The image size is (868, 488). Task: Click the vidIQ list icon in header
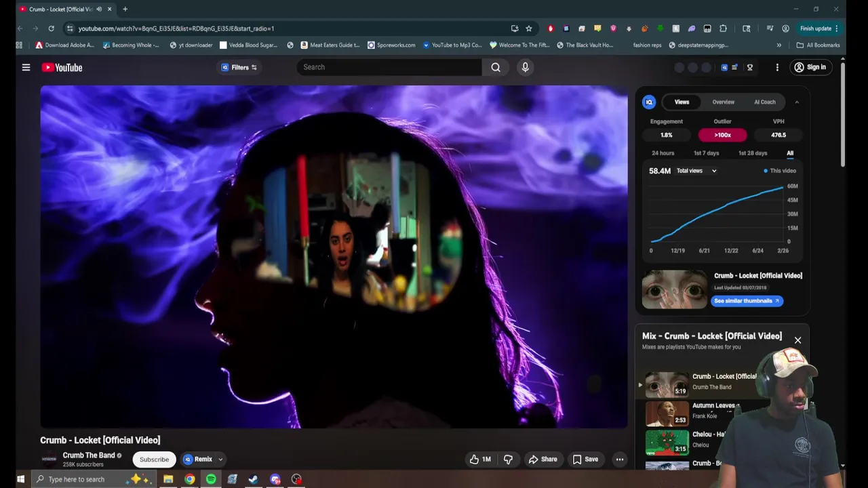click(x=734, y=67)
